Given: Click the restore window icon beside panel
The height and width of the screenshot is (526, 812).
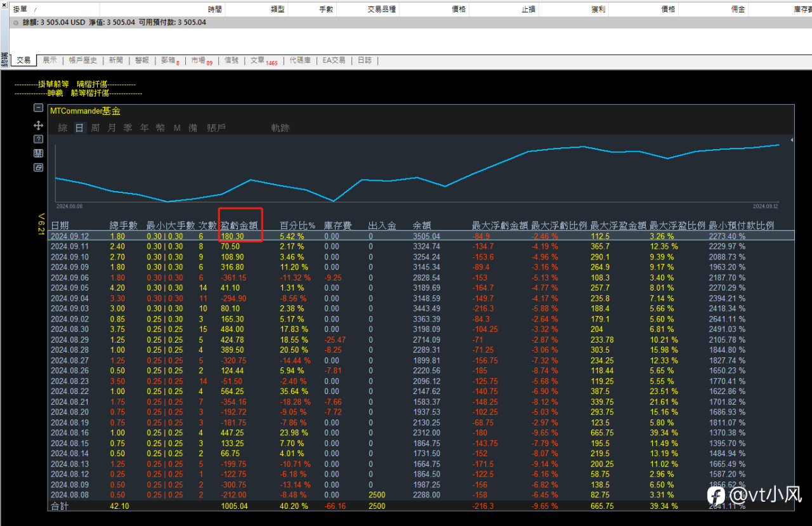Looking at the screenshot, I should pyautogui.click(x=38, y=168).
